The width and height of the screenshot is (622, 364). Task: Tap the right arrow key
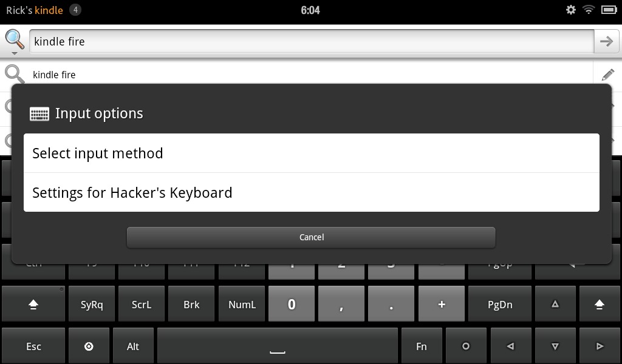(600, 346)
